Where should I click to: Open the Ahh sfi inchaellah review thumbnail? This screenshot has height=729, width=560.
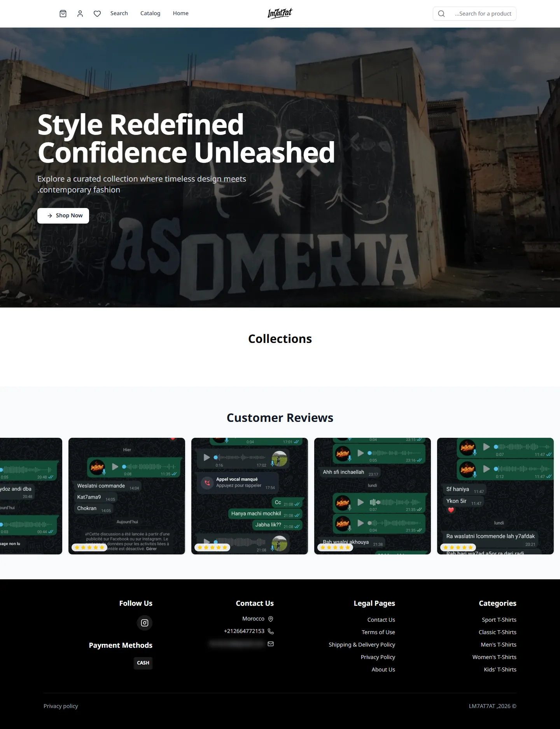[x=373, y=496]
